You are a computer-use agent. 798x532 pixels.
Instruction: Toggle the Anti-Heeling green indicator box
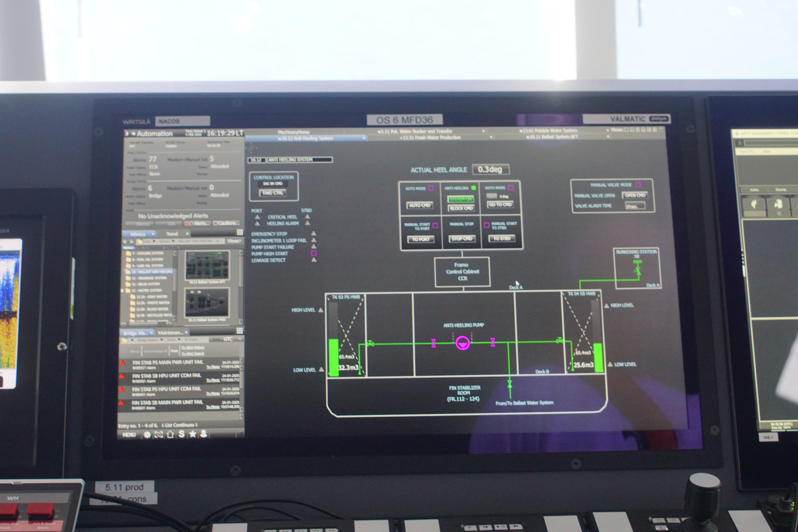(474, 188)
